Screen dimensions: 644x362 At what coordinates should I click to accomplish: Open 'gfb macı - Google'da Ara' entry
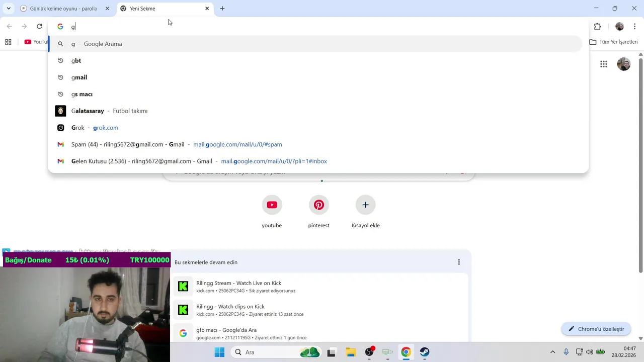click(321, 333)
